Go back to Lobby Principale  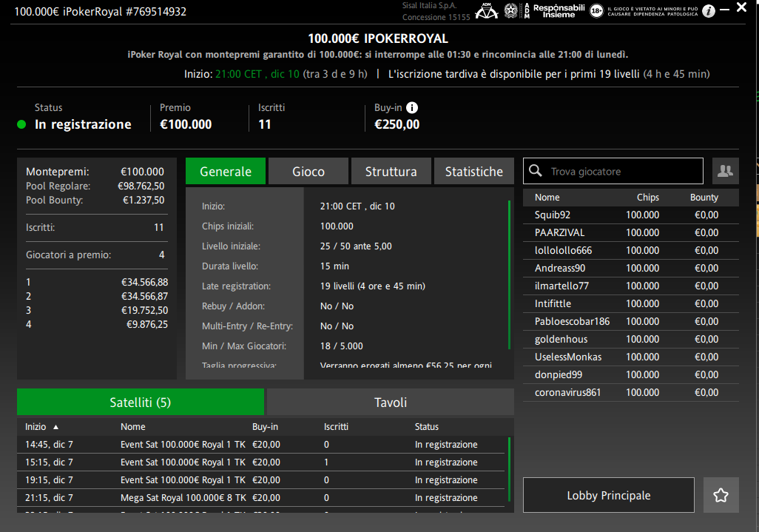(x=609, y=495)
